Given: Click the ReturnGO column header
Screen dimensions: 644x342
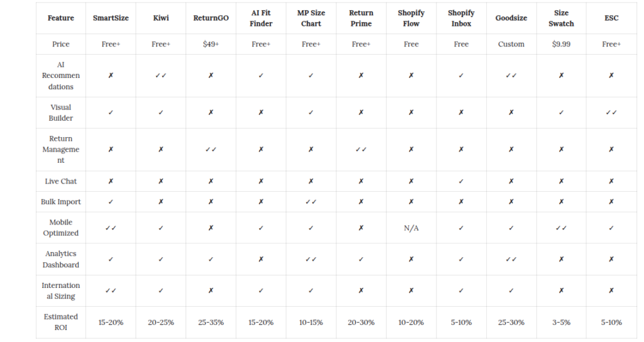Looking at the screenshot, I should tap(211, 18).
